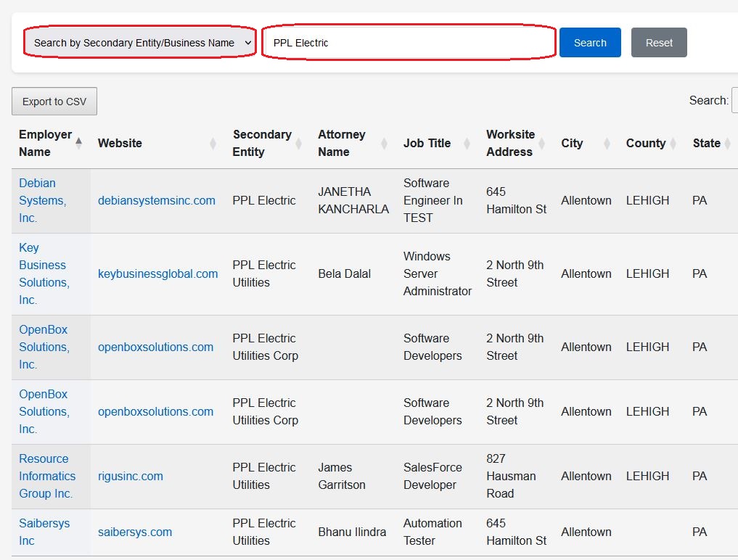Select the PPL Electric entity in Debian row

(263, 200)
